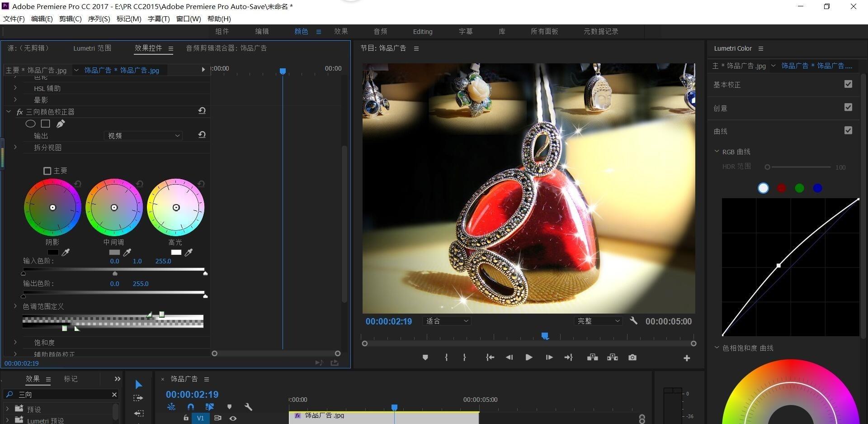The height and width of the screenshot is (424, 868).
Task: Expand the 色调范围定义 section
Action: tap(15, 306)
